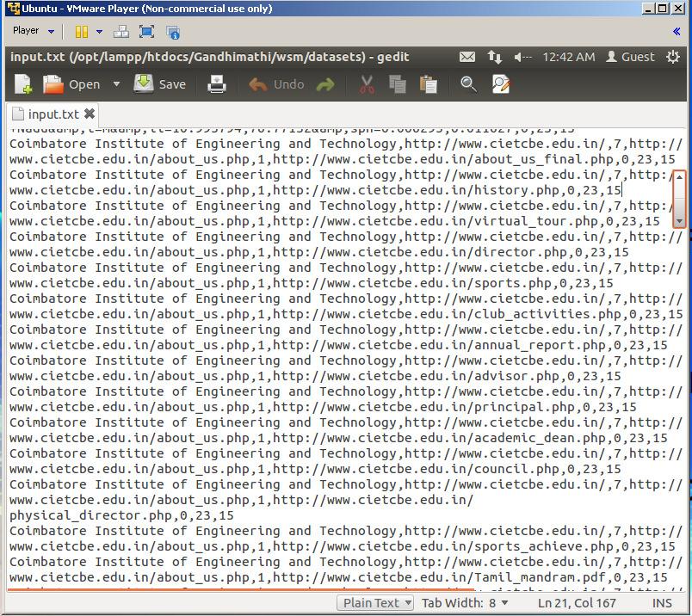This screenshot has height=616, width=692.
Task: Send Ctrl+Alt+Del to the VM
Action: click(120, 32)
